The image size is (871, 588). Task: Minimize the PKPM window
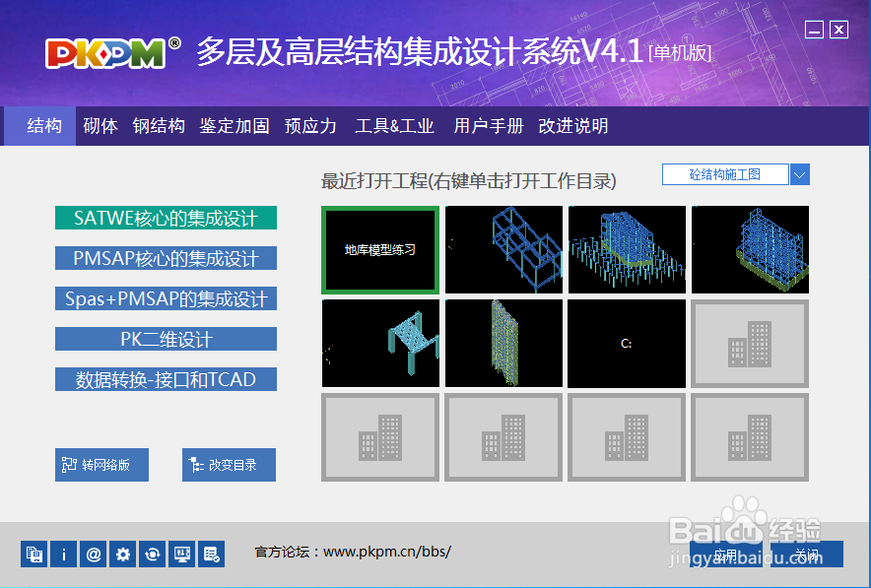[814, 30]
